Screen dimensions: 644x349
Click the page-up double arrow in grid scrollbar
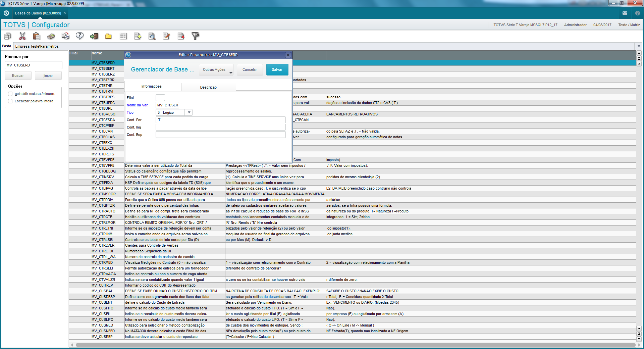pos(639,58)
